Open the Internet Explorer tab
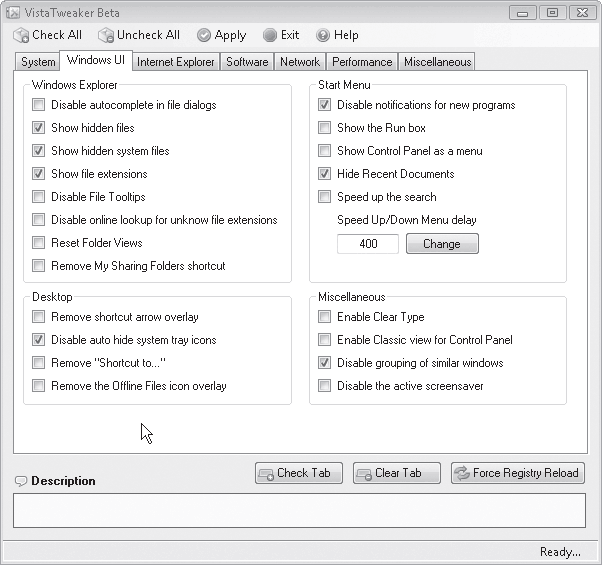This screenshot has height=565, width=602. 175,62
